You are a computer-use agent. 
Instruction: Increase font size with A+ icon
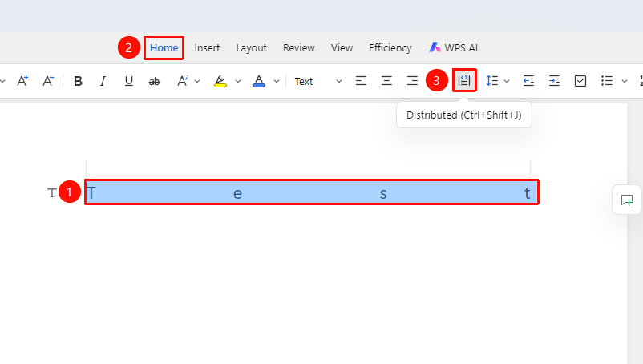click(x=22, y=81)
